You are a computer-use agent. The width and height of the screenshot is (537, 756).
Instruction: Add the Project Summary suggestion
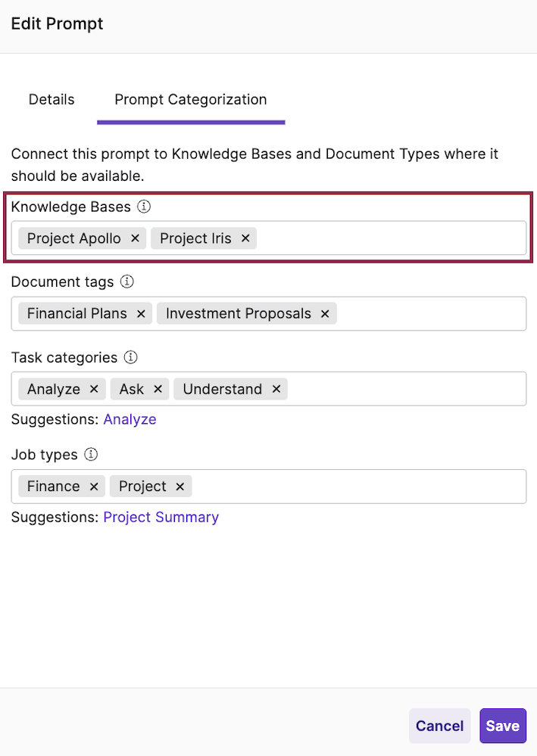161,518
